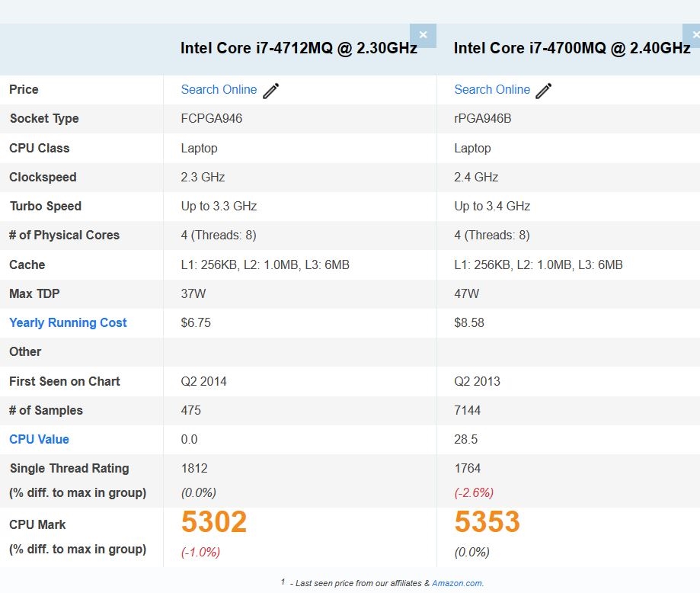Follow the Amazon.com footnote link
Image resolution: width=700 pixels, height=593 pixels.
pos(457,583)
